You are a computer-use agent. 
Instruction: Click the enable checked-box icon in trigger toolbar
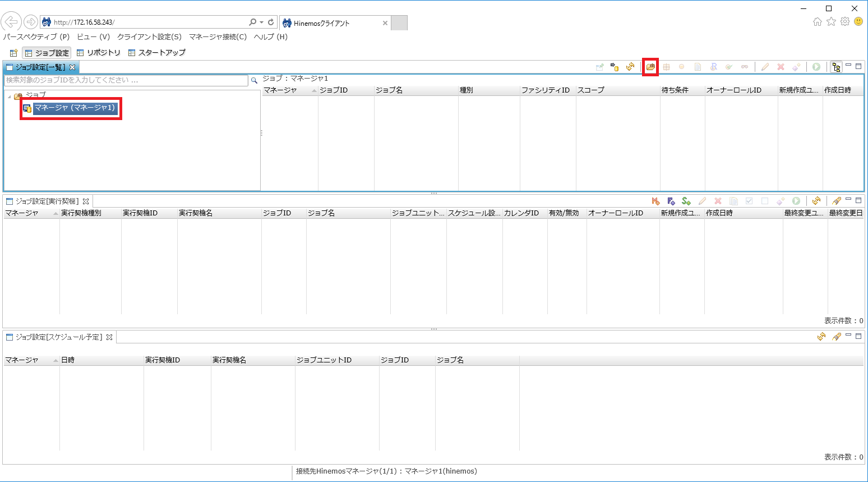[x=749, y=201]
